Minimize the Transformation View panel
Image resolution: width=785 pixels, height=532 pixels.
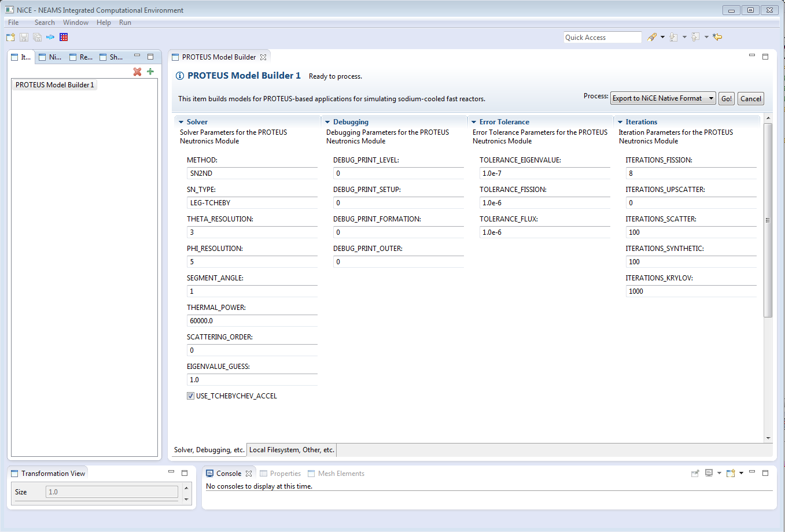click(x=171, y=472)
